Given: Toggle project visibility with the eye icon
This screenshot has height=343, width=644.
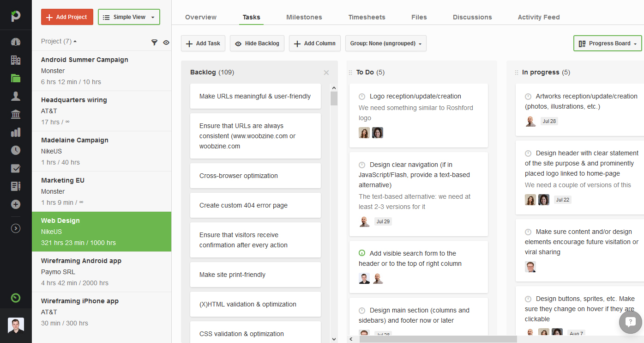Looking at the screenshot, I should pos(166,42).
